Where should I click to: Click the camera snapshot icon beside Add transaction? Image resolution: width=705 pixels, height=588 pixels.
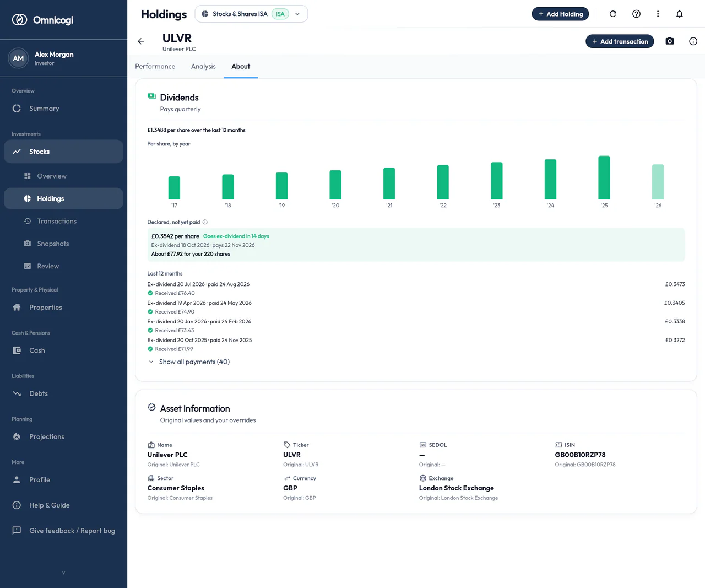tap(670, 41)
